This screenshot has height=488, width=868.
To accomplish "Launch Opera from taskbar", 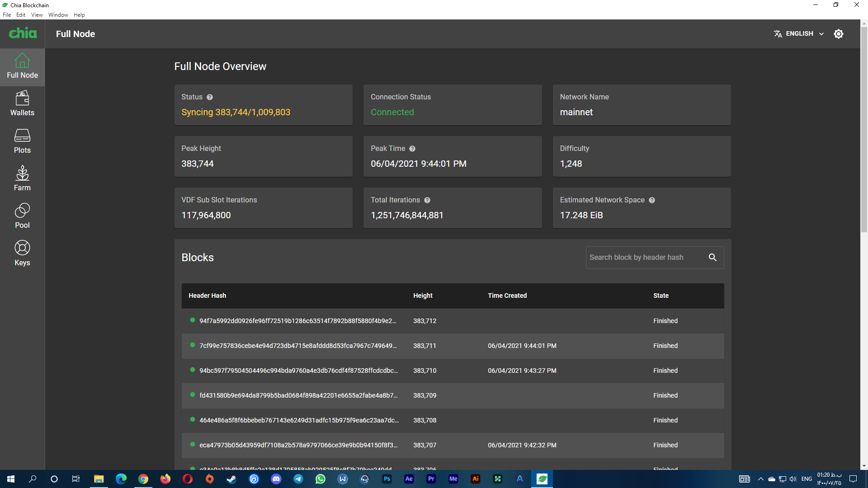I will point(188,479).
